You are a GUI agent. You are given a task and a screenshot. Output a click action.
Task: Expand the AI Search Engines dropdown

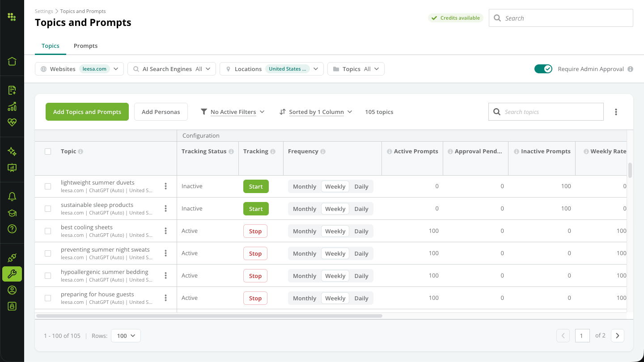click(x=172, y=69)
